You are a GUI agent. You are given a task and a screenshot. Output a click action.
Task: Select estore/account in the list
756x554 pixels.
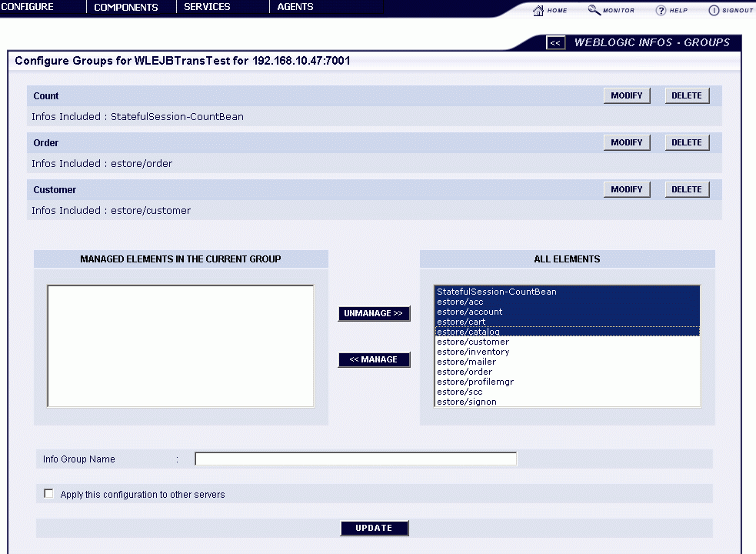tap(567, 312)
